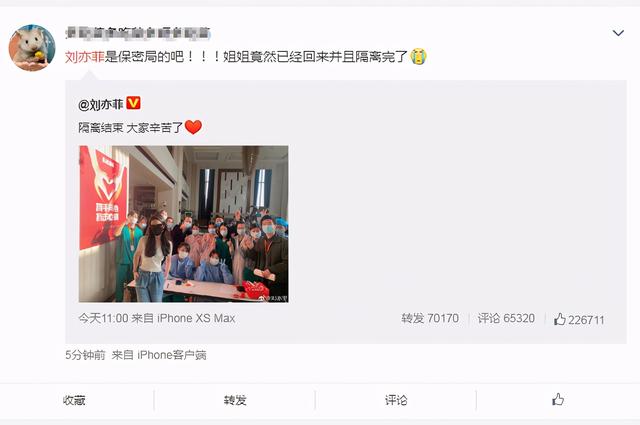The width and height of the screenshot is (640, 425).
Task: Expand the post options chevron
Action: pyautogui.click(x=618, y=33)
